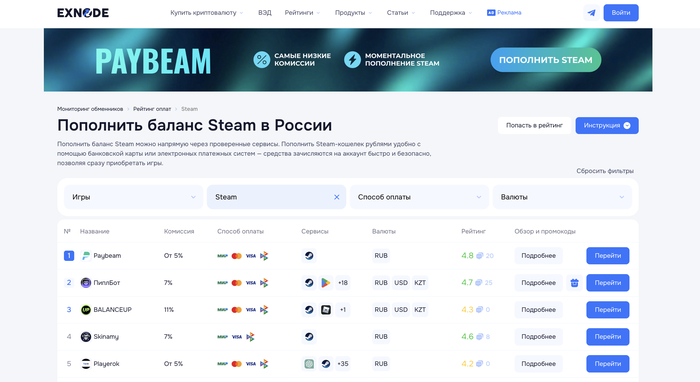The image size is (700, 382).
Task: Click Перейти for Paybeam
Action: (608, 256)
